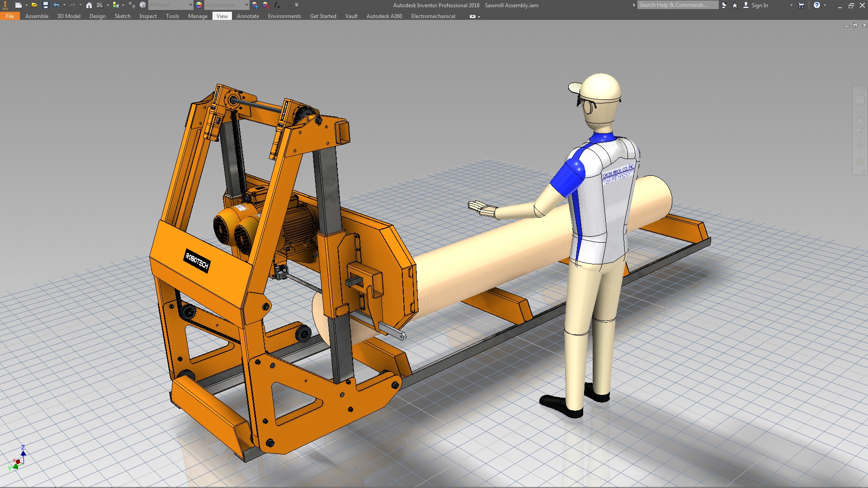Go to Home view icon
Image resolution: width=868 pixels, height=488 pixels.
click(89, 5)
